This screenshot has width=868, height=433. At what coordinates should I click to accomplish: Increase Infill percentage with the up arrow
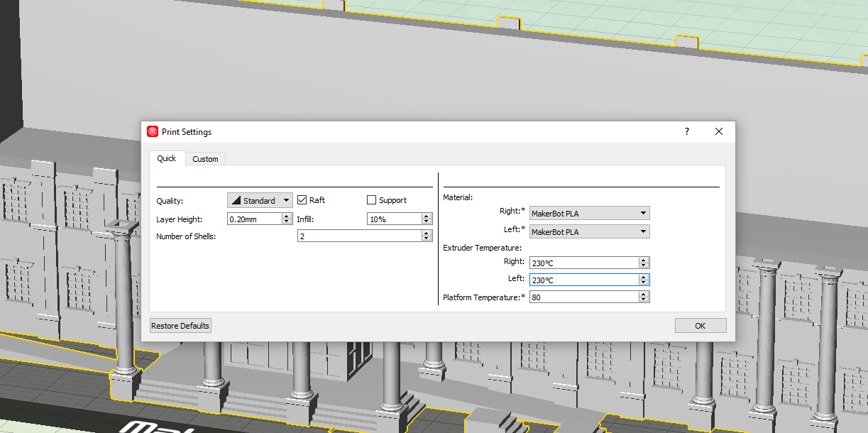(427, 216)
